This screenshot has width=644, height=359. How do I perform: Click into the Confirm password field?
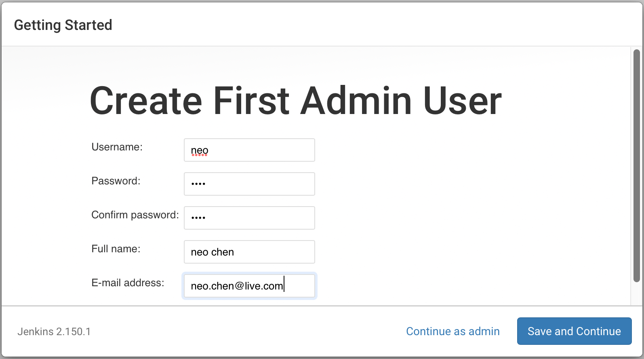point(249,218)
